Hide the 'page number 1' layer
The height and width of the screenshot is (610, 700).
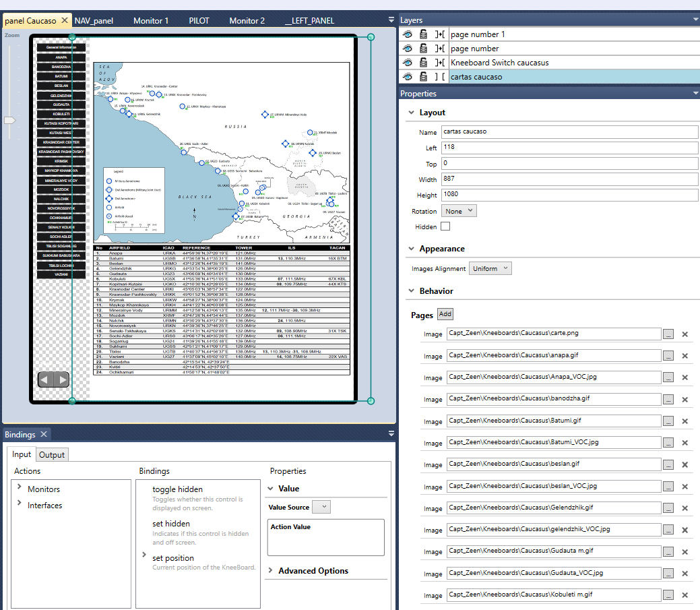point(408,34)
